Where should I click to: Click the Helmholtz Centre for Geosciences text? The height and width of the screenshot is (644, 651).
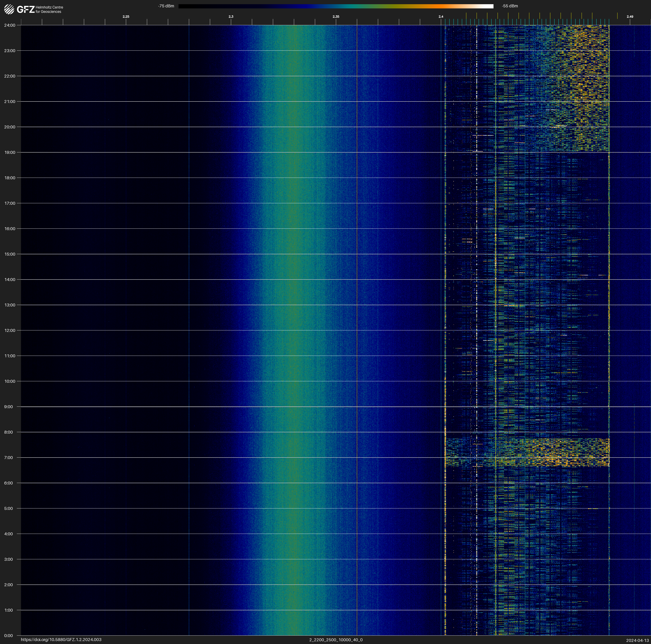(x=49, y=9)
